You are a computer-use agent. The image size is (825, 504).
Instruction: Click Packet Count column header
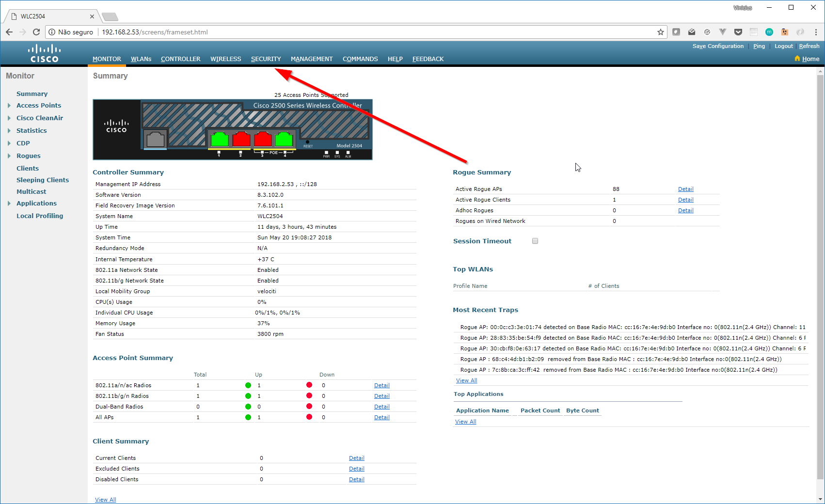(x=540, y=410)
